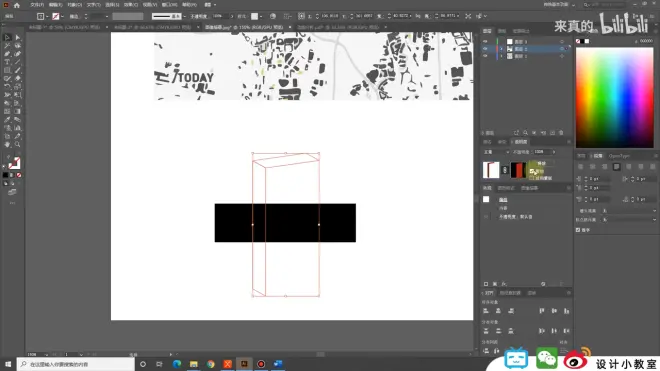Toggle the Invert Mask checkbox
The width and height of the screenshot is (660, 371).
coord(532,178)
